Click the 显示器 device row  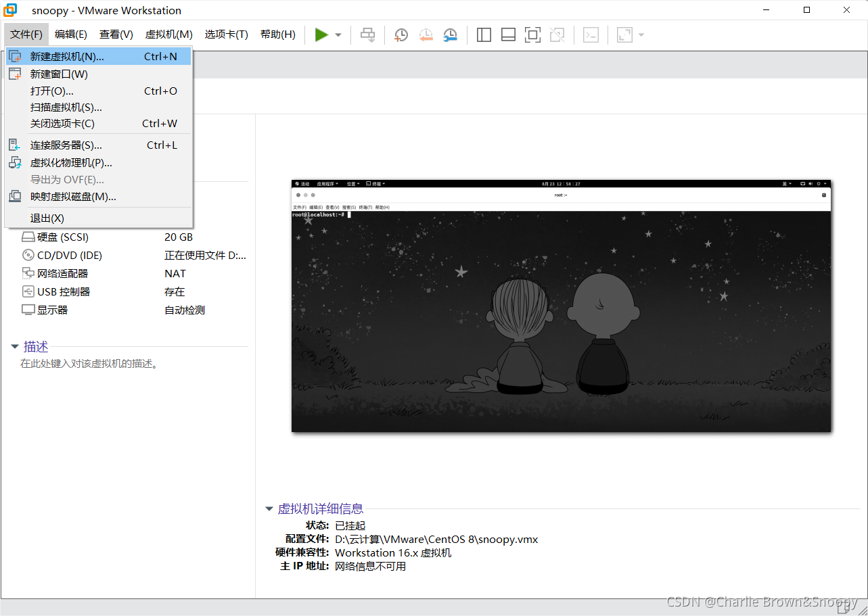coord(134,310)
